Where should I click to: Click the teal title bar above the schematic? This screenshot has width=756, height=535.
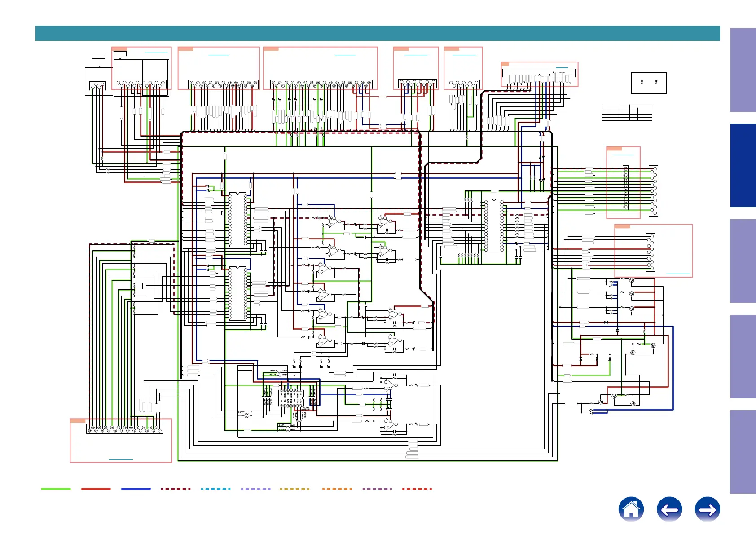[378, 33]
